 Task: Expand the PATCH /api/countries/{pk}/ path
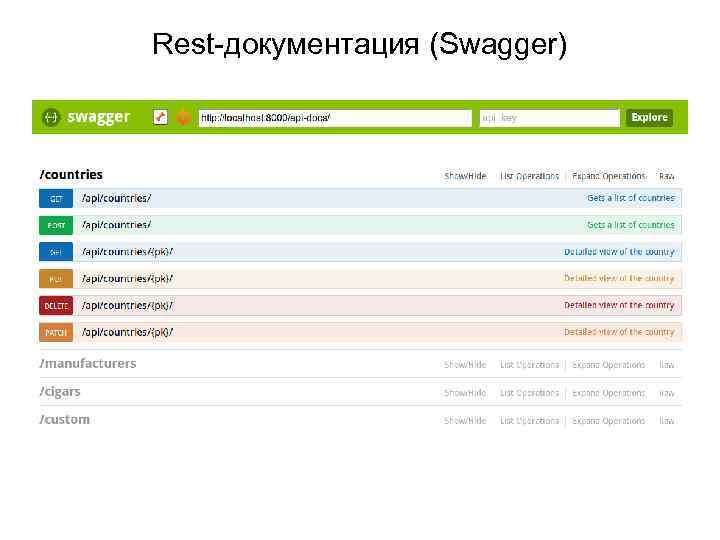click(127, 332)
